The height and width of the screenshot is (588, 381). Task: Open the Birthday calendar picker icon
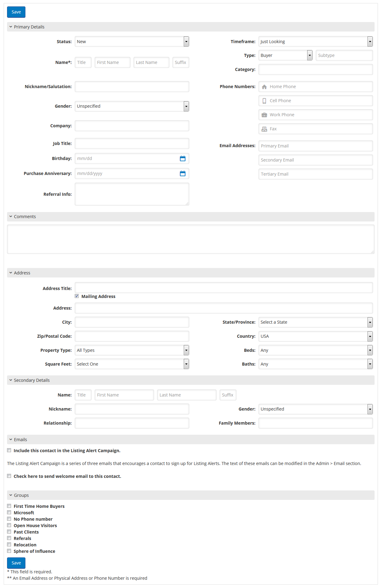click(x=183, y=158)
